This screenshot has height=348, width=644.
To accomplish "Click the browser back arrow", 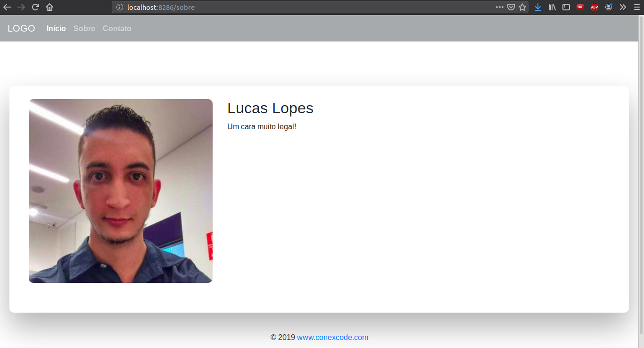I will pyautogui.click(x=7, y=7).
